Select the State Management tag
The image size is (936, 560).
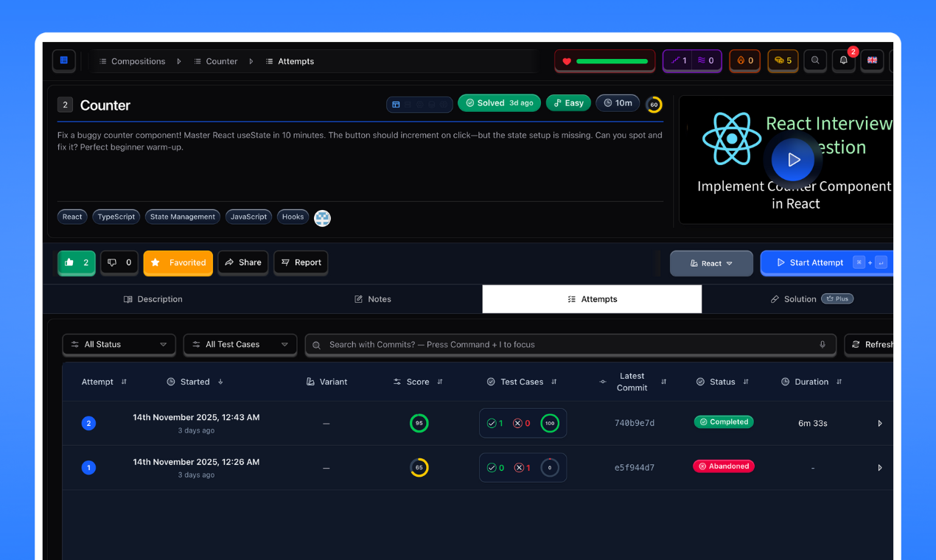[x=183, y=217]
